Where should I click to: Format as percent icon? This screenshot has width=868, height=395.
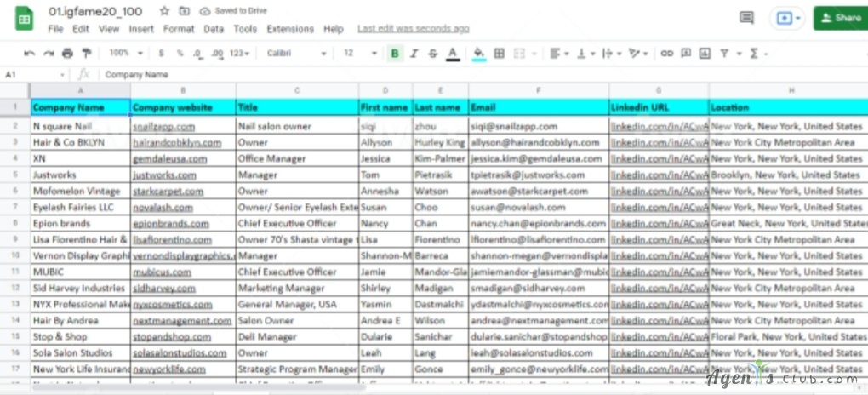point(180,53)
